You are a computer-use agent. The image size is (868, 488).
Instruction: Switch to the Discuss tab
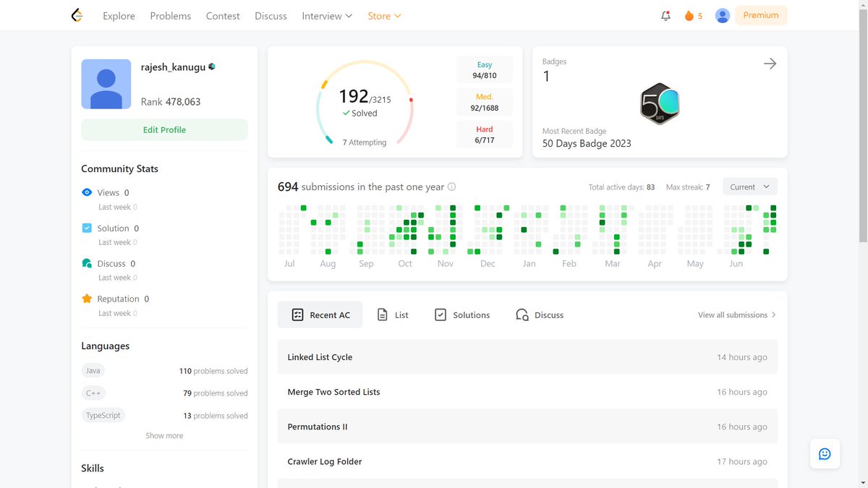click(540, 314)
